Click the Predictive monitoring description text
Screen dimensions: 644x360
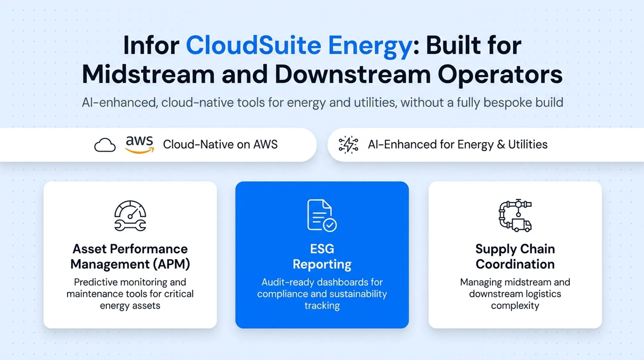point(130,294)
